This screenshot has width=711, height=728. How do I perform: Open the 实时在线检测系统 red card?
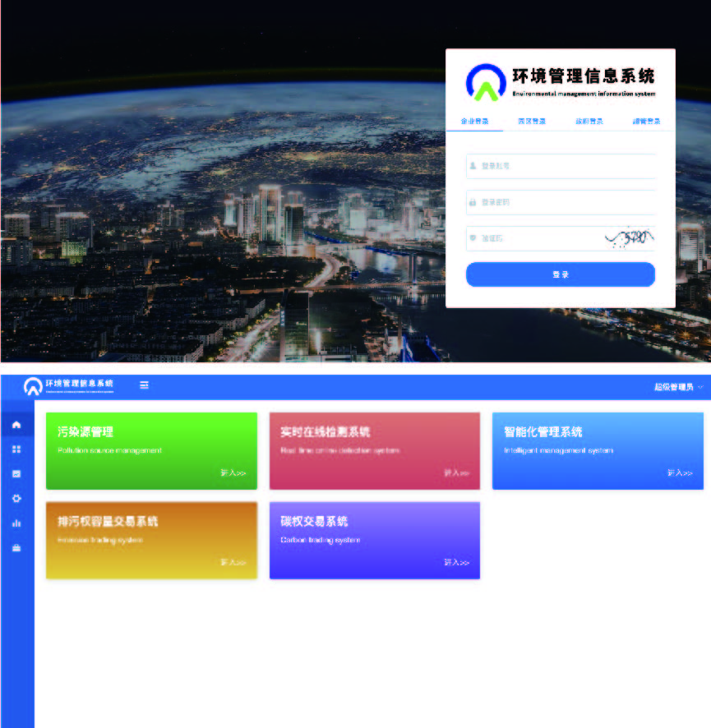[x=374, y=451]
